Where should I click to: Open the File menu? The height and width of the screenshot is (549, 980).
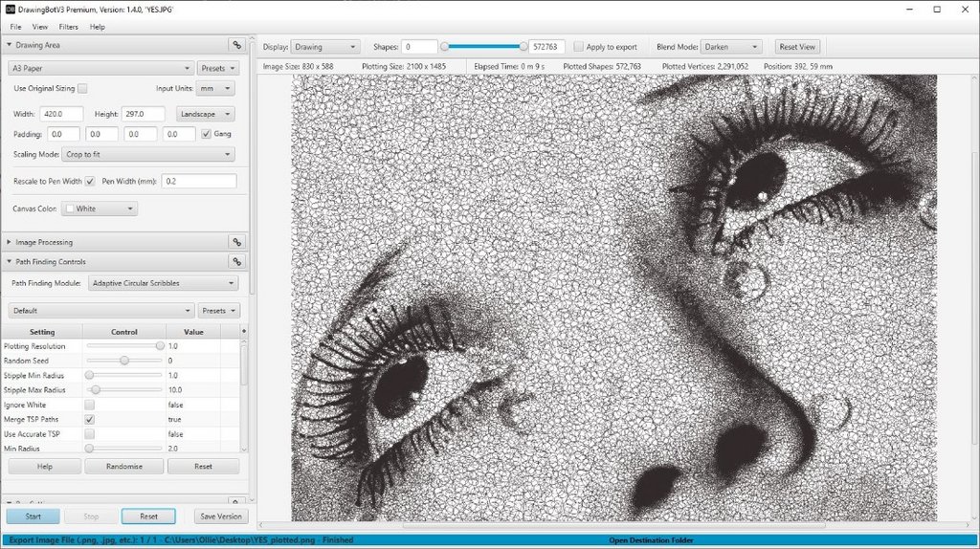(15, 27)
